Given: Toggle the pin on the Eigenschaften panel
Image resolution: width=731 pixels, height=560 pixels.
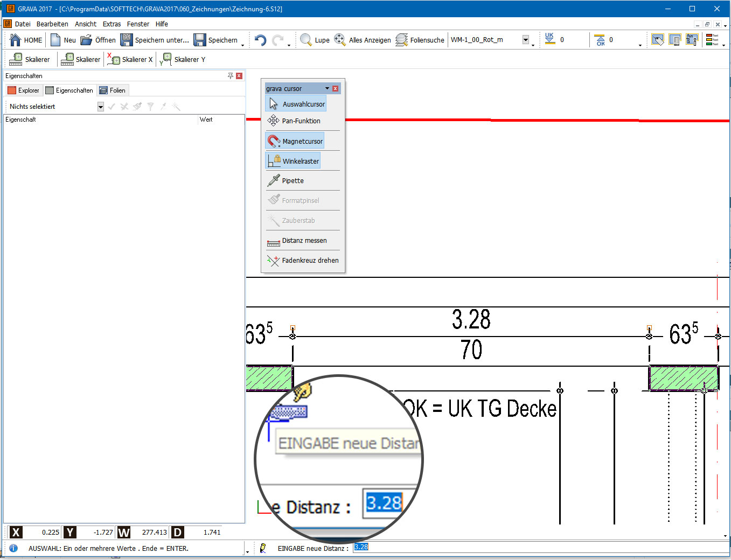Looking at the screenshot, I should (x=231, y=75).
